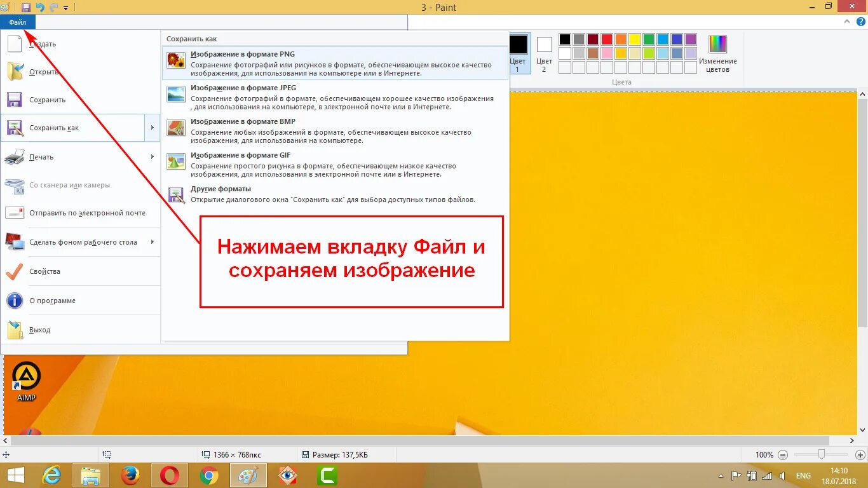Viewport: 868px width, 488px height.
Task: Open the quick access toolbar customize dropdown
Action: pyautogui.click(x=66, y=8)
